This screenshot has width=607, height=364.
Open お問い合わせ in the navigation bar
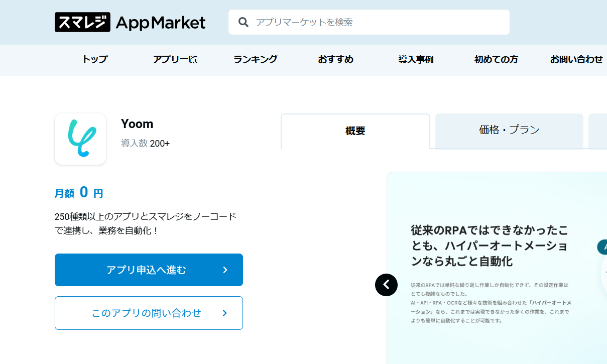[x=576, y=59]
